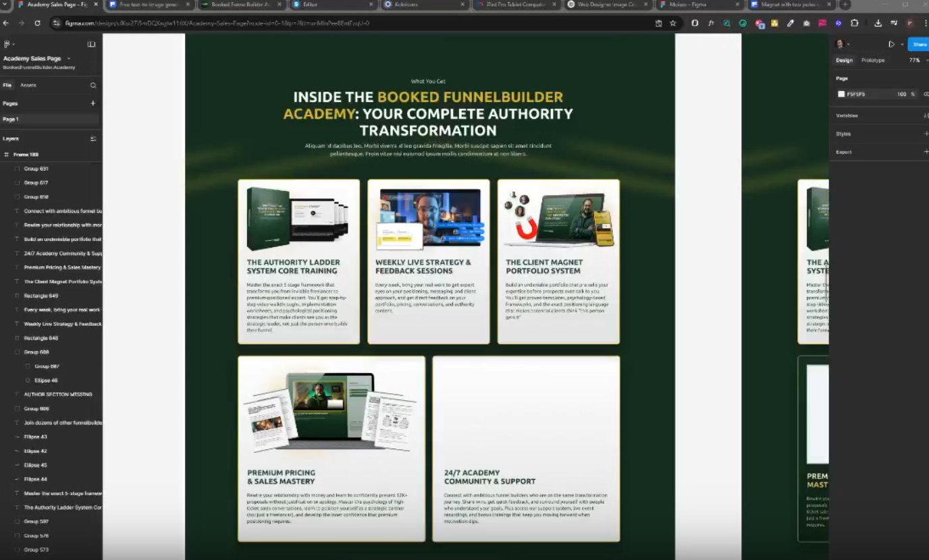Click the site info icon in the address bar
Image resolution: width=929 pixels, height=560 pixels.
[58, 23]
